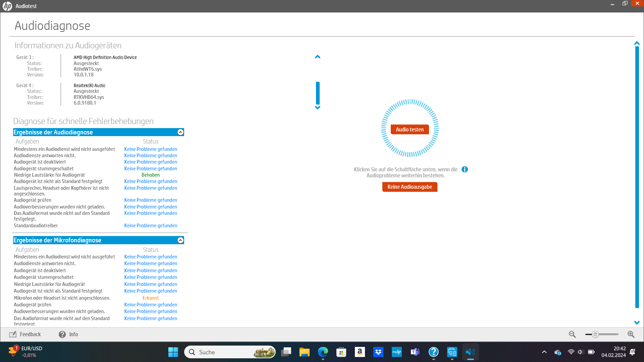Click the volume speaker tray icon
The height and width of the screenshot is (362, 644).
581,352
